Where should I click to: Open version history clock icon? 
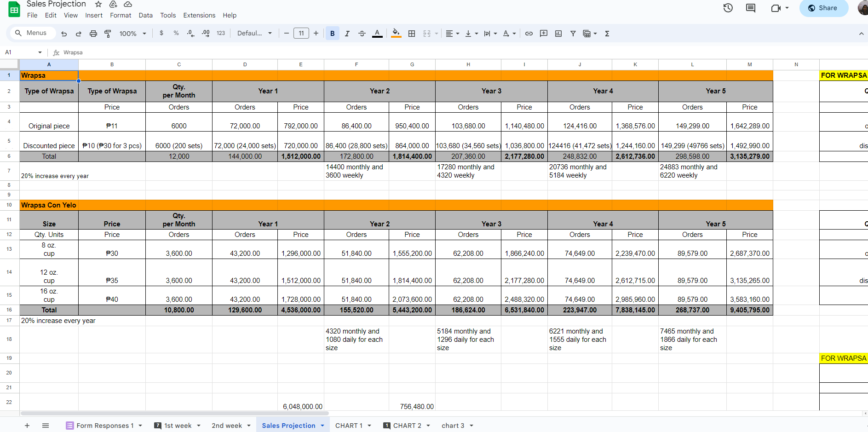(728, 8)
